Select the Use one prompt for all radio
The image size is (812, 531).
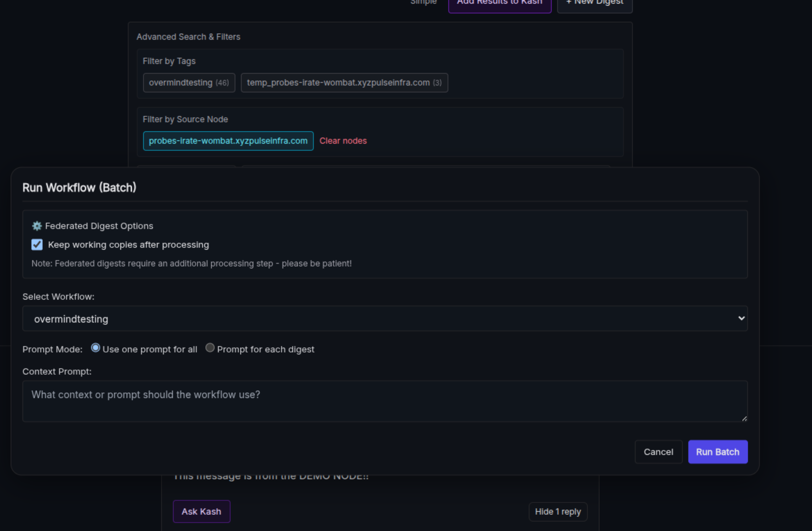click(x=96, y=348)
